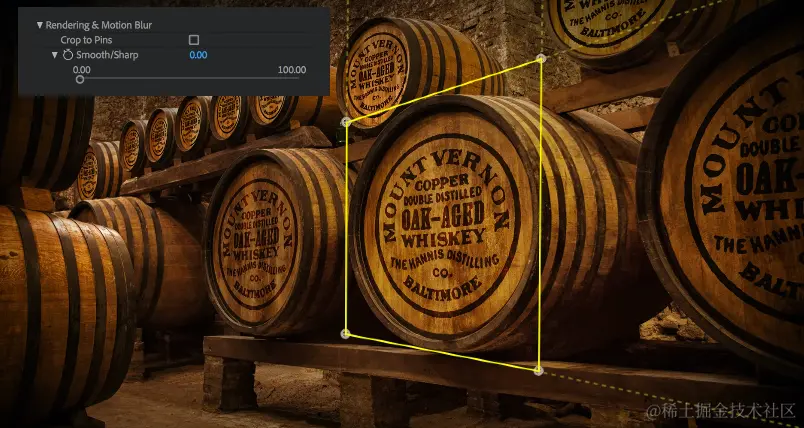Click the Crop to Pins label
Image resolution: width=804 pixels, height=428 pixels.
point(86,40)
